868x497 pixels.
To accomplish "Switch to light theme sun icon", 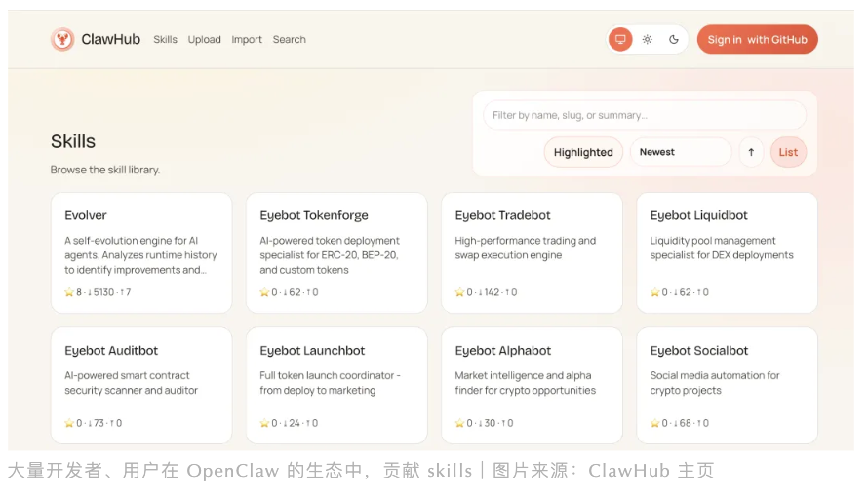I will click(x=647, y=40).
